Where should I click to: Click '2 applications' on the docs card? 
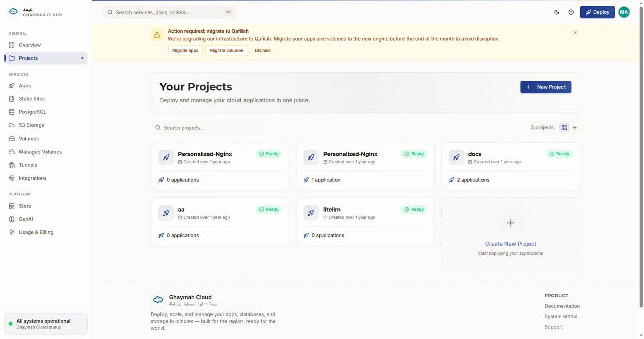click(473, 180)
